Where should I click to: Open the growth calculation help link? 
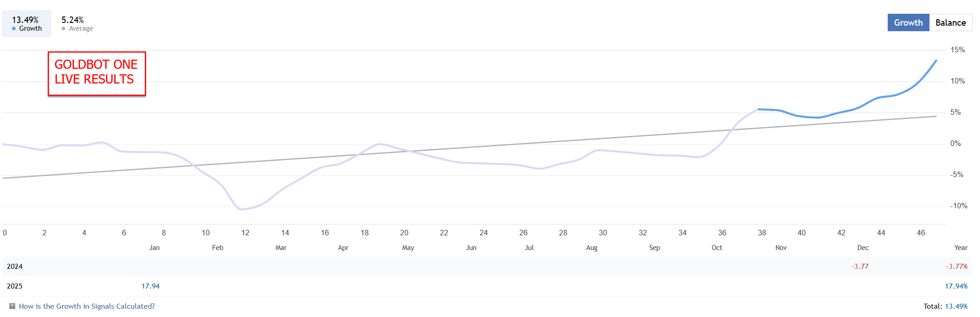(x=87, y=306)
